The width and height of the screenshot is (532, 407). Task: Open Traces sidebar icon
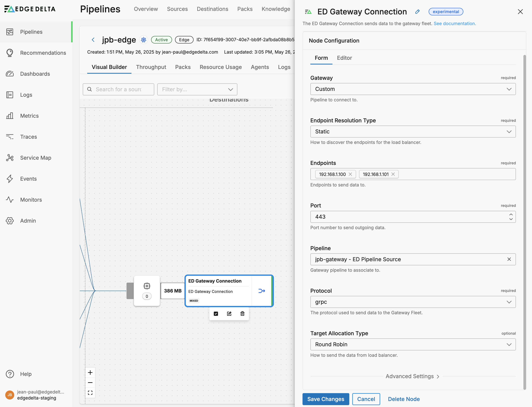coord(10,137)
